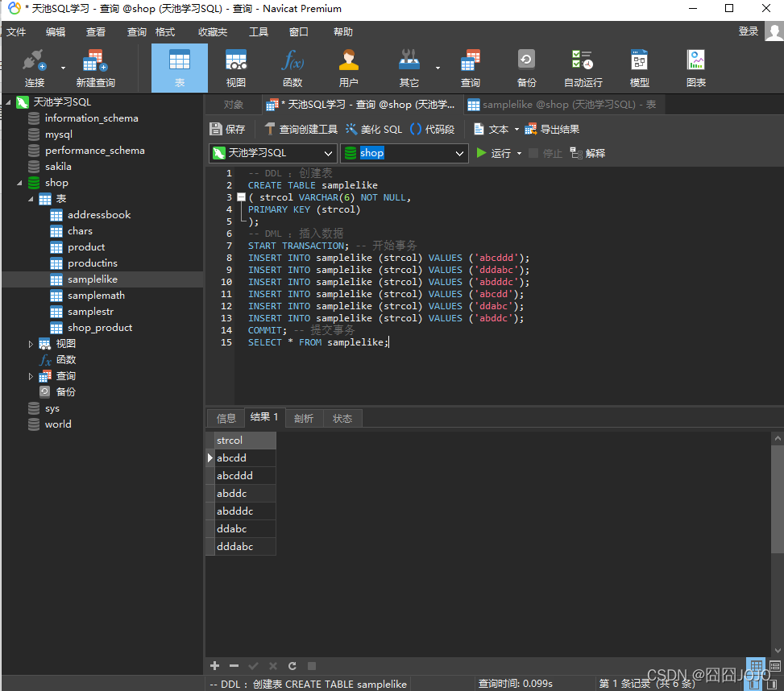This screenshot has height=691, width=784.
Task: Switch to the 状态 status tab
Action: point(342,418)
